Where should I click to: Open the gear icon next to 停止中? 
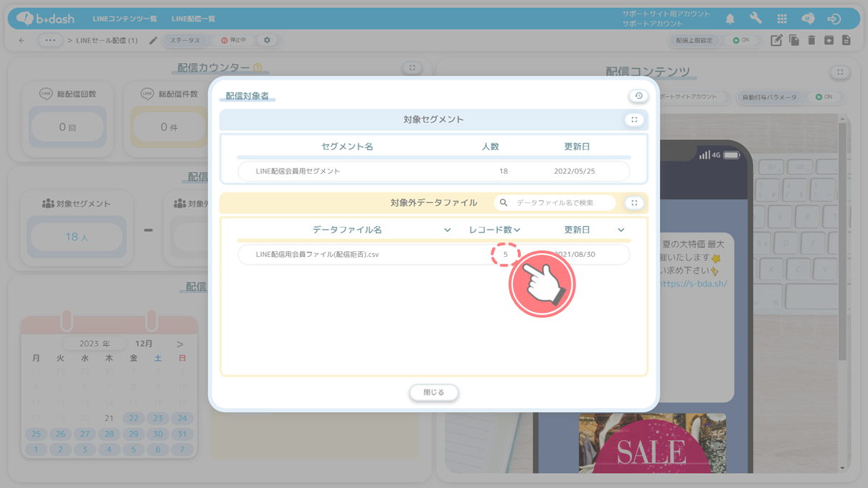[x=267, y=40]
